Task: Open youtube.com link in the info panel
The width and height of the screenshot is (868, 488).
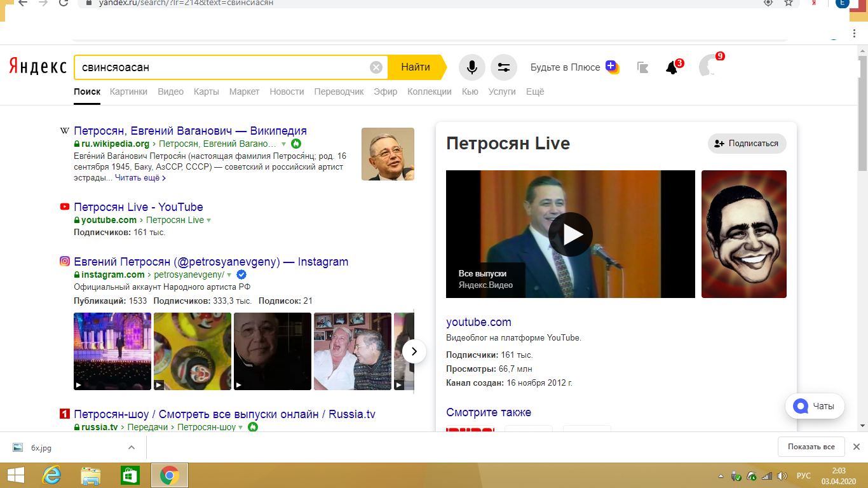Action: click(x=478, y=322)
